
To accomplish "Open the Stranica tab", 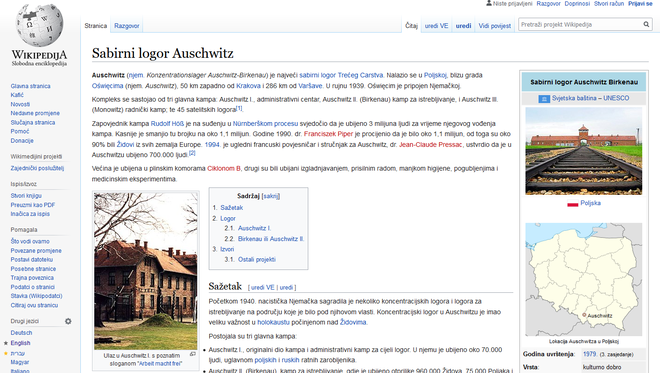I will 96,26.
